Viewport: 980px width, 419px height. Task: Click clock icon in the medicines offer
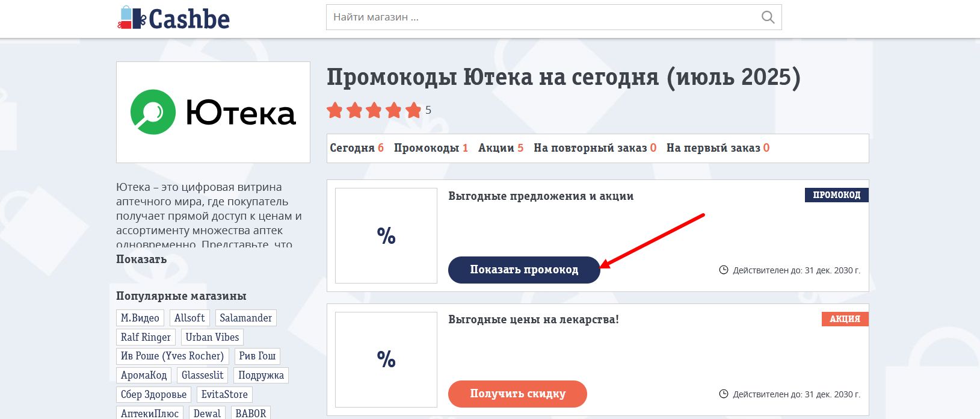click(724, 394)
